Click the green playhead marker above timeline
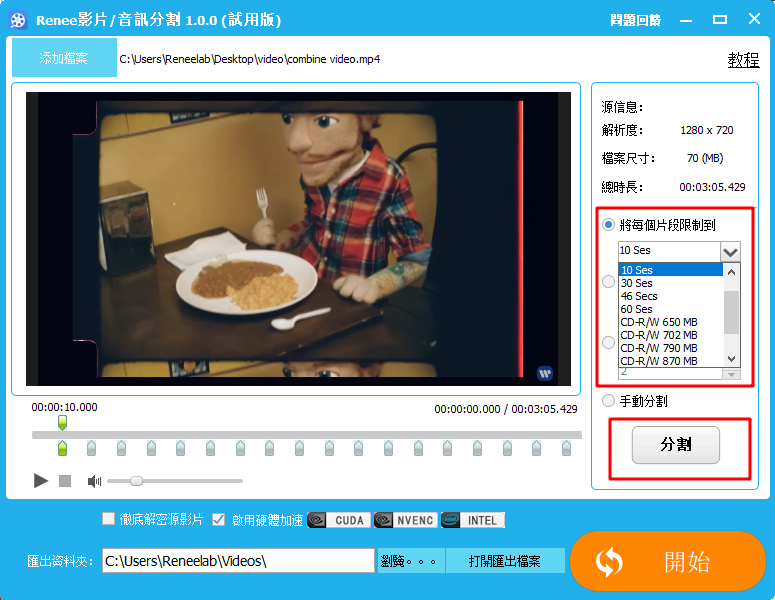The width and height of the screenshot is (775, 600). [x=62, y=423]
